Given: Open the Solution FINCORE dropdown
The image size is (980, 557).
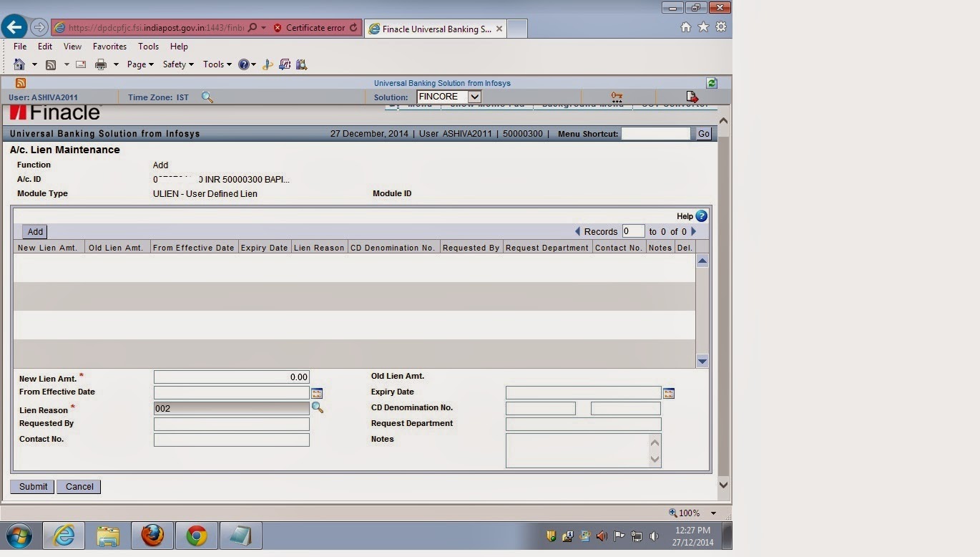Looking at the screenshot, I should point(475,97).
